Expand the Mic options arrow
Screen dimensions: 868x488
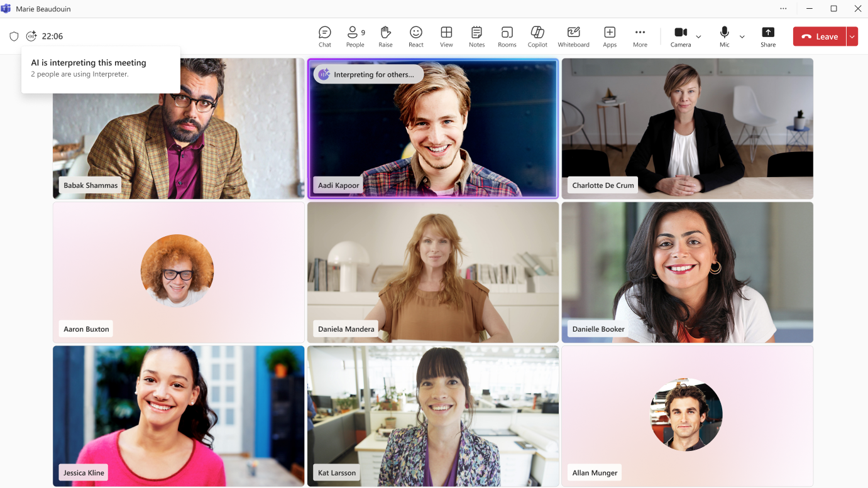[742, 37]
